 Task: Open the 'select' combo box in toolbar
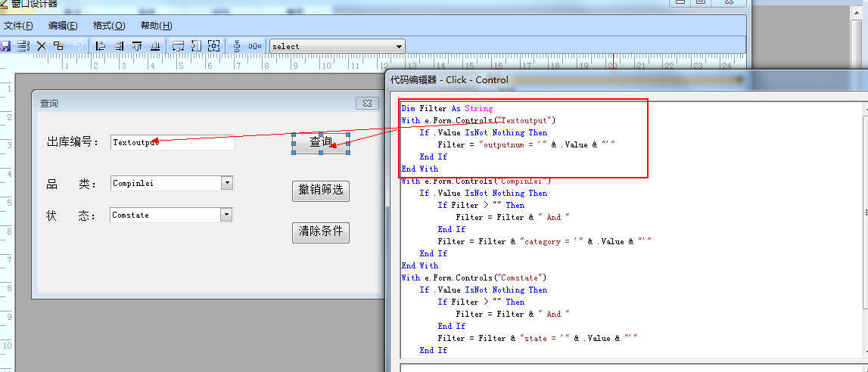[400, 46]
